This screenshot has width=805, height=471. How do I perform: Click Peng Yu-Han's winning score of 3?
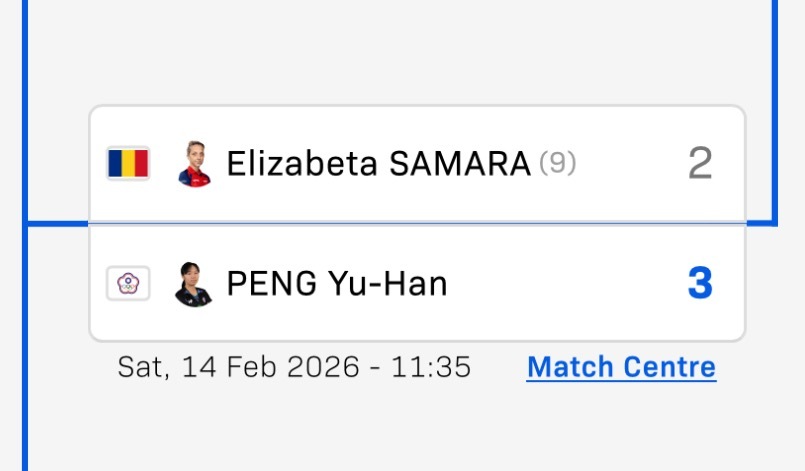pyautogui.click(x=700, y=285)
